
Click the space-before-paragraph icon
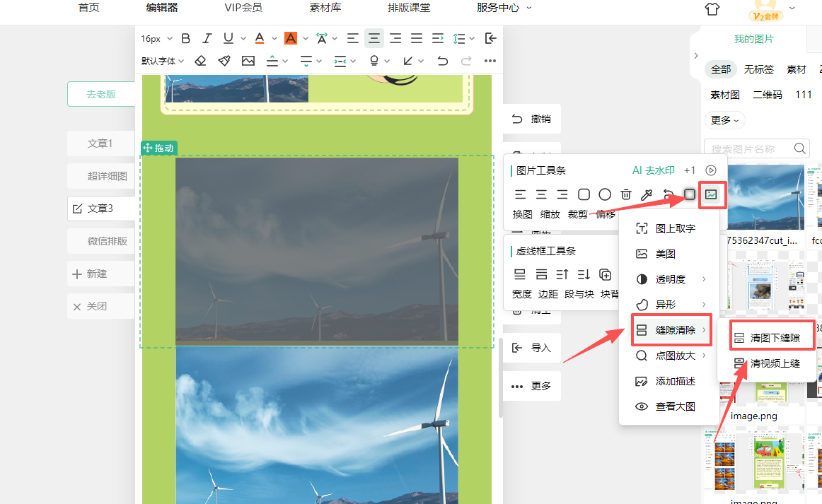point(272,61)
